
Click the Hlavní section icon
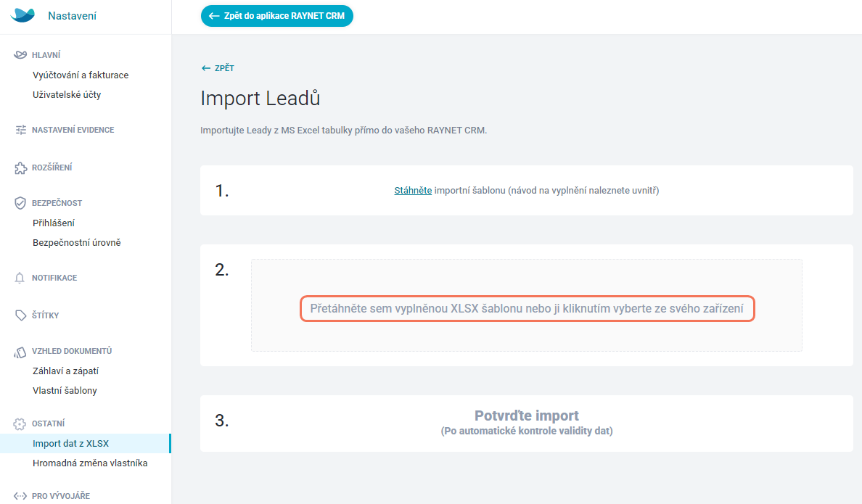point(20,55)
